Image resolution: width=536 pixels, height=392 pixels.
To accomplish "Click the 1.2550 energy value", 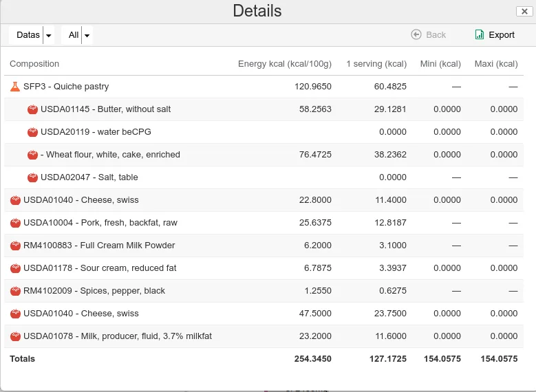I will (318, 291).
